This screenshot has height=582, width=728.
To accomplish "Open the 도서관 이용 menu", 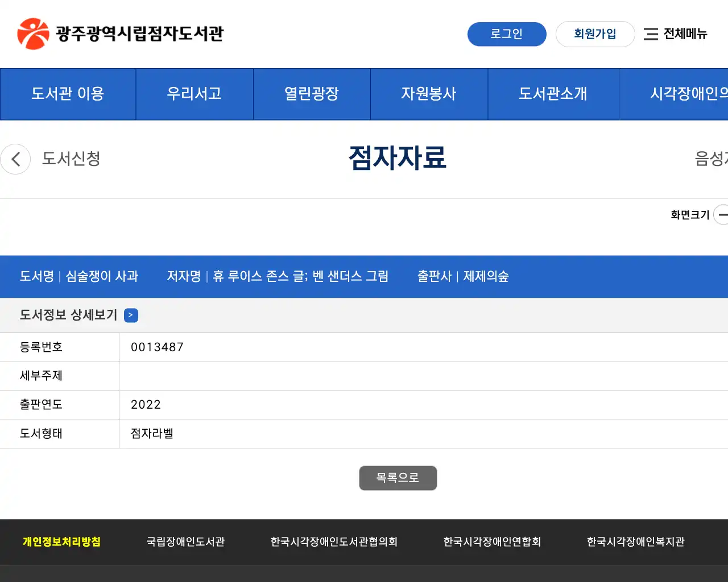I will point(68,94).
